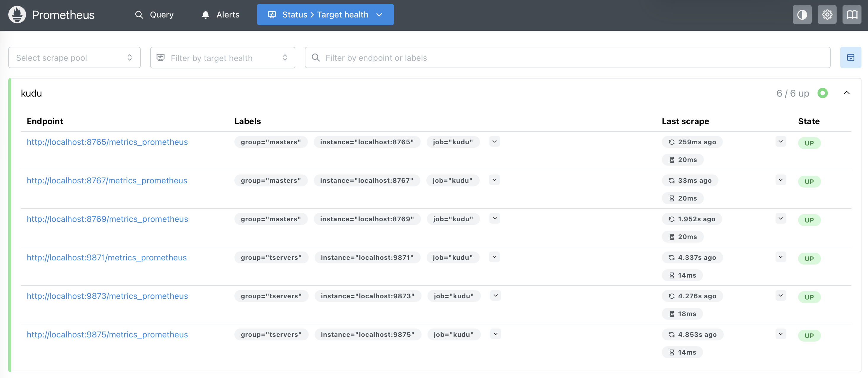Click the green kudu pool health indicator

pos(822,93)
